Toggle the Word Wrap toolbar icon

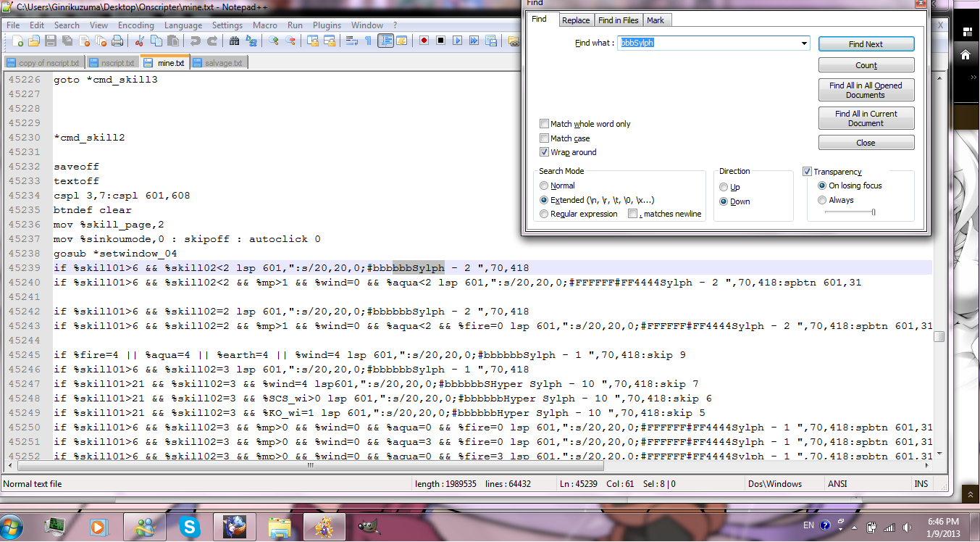351,41
